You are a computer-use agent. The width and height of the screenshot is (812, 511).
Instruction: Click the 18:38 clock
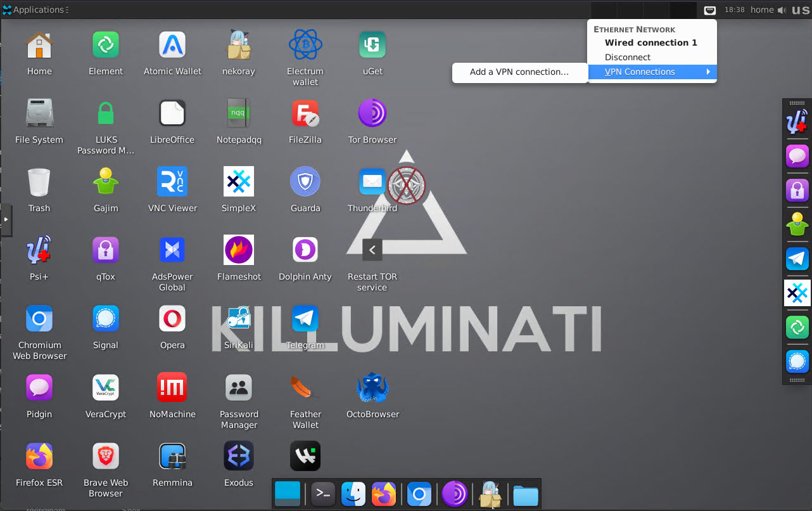(734, 10)
